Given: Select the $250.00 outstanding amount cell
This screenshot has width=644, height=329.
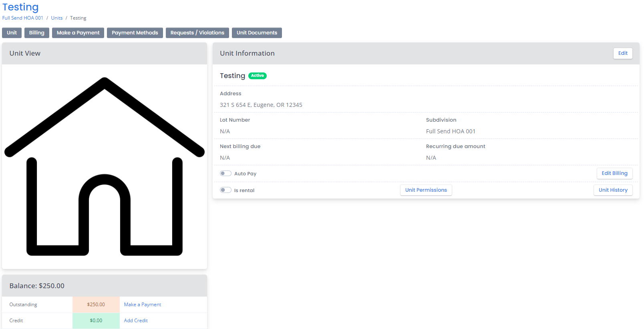Looking at the screenshot, I should [96, 305].
